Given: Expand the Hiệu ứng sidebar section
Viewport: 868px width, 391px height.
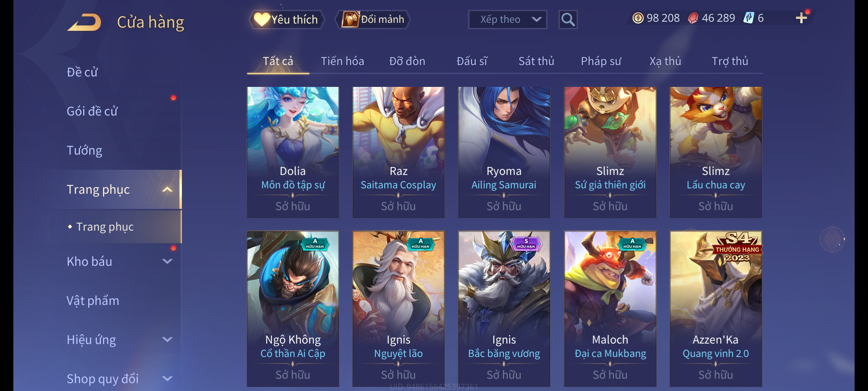Looking at the screenshot, I should (x=167, y=339).
